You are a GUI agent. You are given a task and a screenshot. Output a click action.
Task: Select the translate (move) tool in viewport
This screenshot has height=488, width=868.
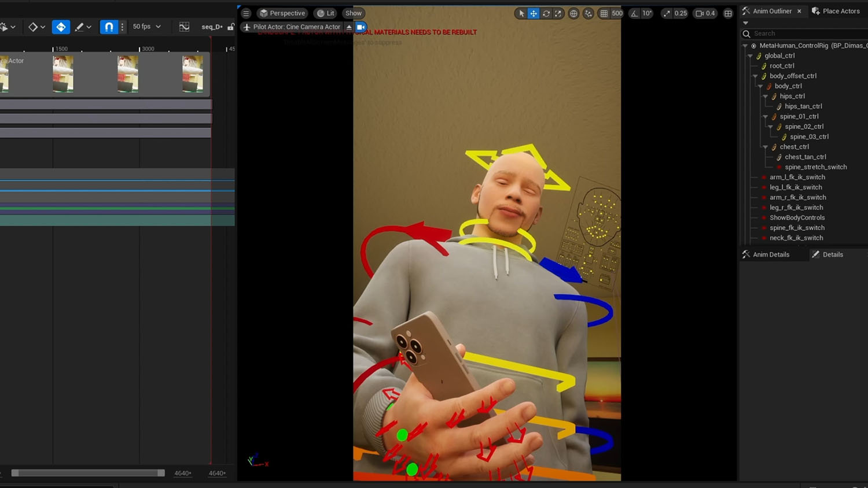(x=534, y=13)
